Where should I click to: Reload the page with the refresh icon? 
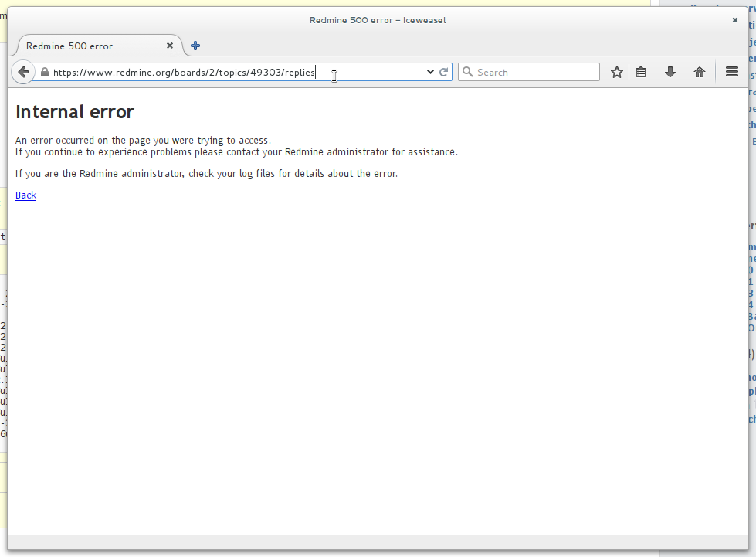pyautogui.click(x=443, y=73)
